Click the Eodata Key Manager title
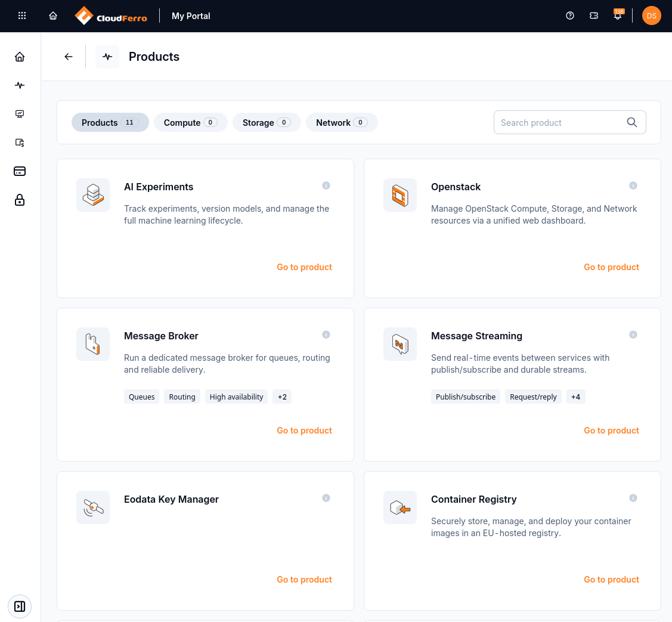The height and width of the screenshot is (622, 672). (x=172, y=499)
